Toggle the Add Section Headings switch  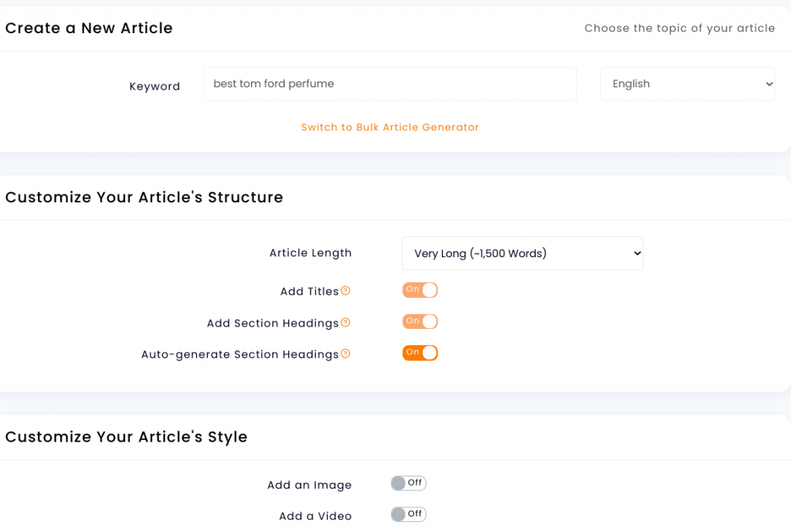(419, 321)
